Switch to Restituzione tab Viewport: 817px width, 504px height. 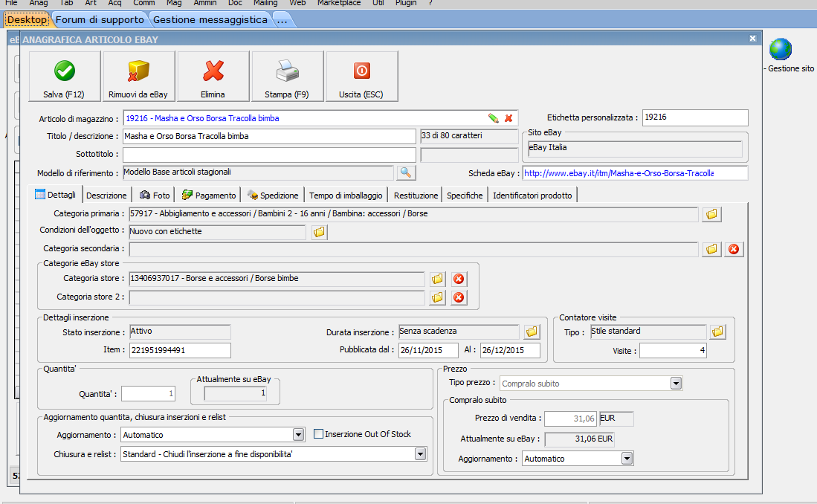point(416,196)
